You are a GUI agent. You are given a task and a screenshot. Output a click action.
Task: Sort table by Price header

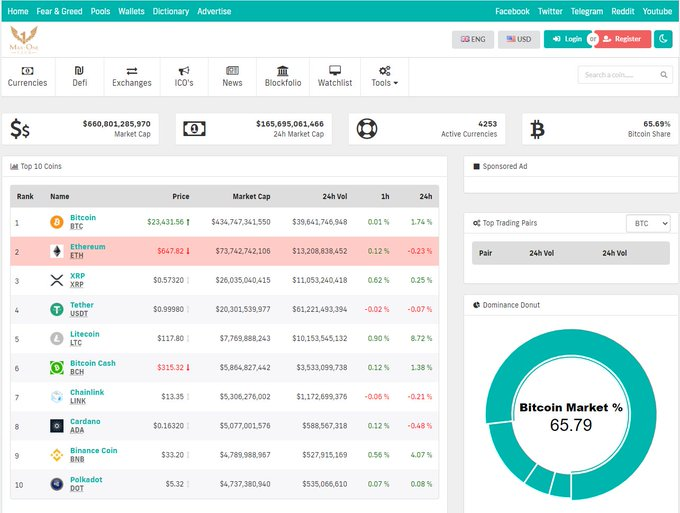click(x=180, y=196)
